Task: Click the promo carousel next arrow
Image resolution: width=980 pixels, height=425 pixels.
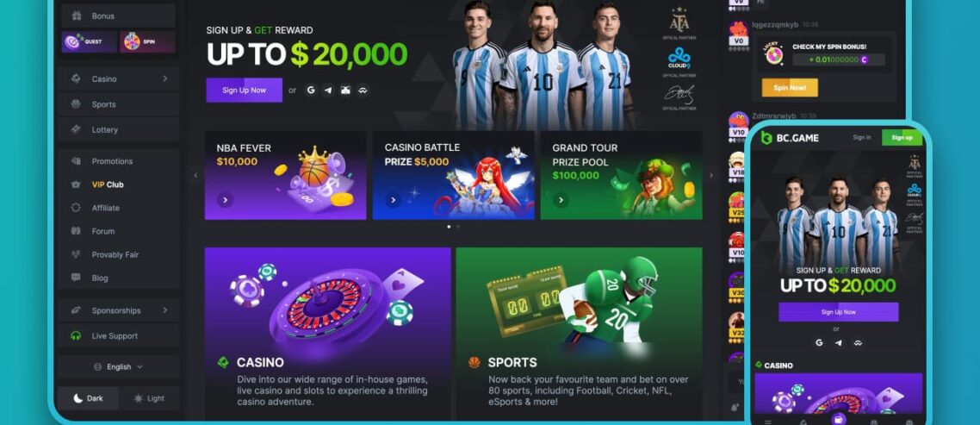Action: pyautogui.click(x=710, y=175)
